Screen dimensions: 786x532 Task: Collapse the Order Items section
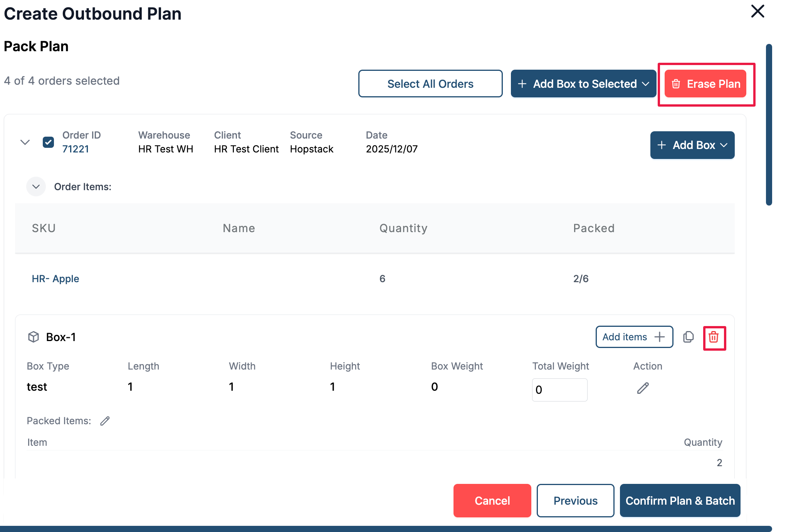pos(36,187)
